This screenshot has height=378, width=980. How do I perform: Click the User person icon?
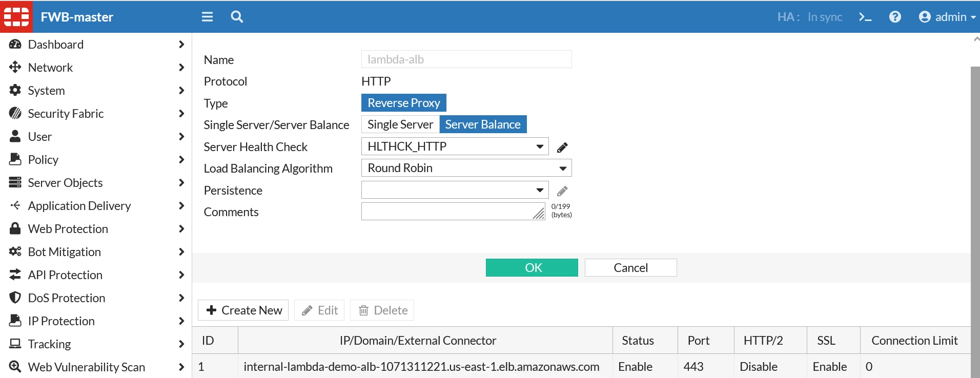coord(15,136)
